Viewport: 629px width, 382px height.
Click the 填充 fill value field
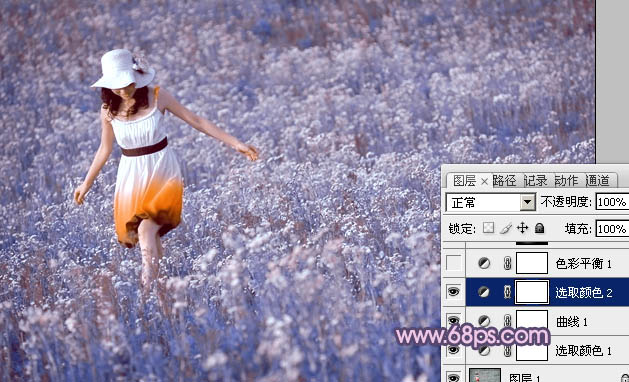(612, 229)
